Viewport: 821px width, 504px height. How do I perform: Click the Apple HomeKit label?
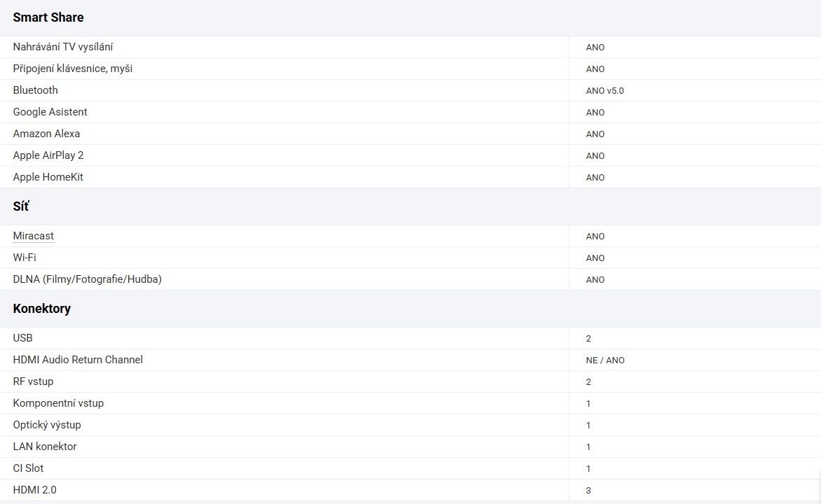48,177
